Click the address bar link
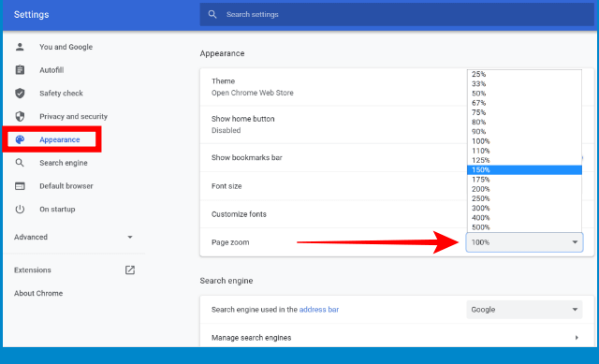 click(x=319, y=310)
